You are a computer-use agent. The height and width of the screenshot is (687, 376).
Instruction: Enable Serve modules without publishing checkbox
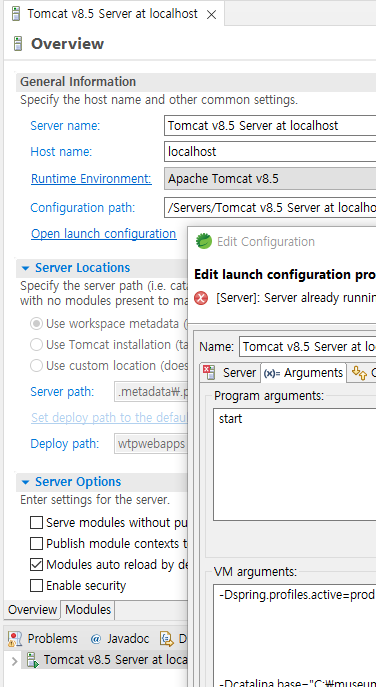(36, 523)
